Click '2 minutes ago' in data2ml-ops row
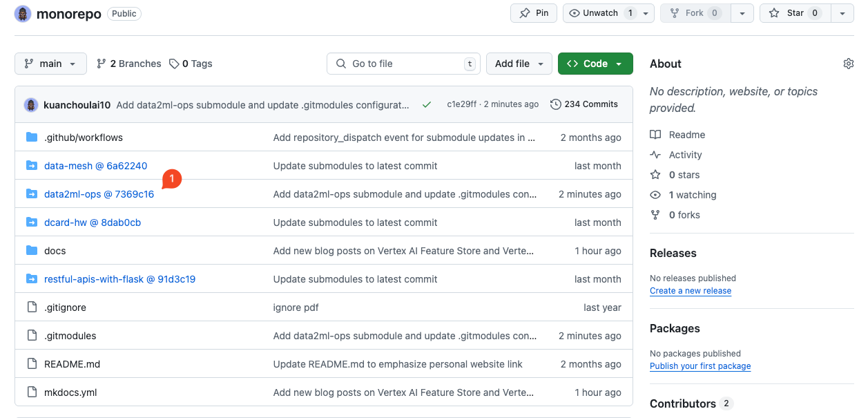 point(590,194)
